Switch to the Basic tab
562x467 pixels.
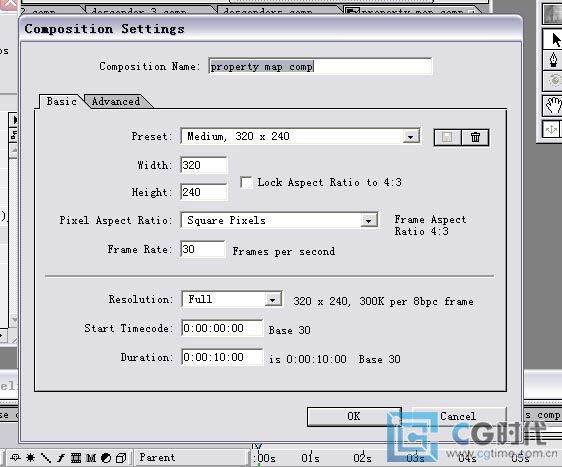pos(61,101)
